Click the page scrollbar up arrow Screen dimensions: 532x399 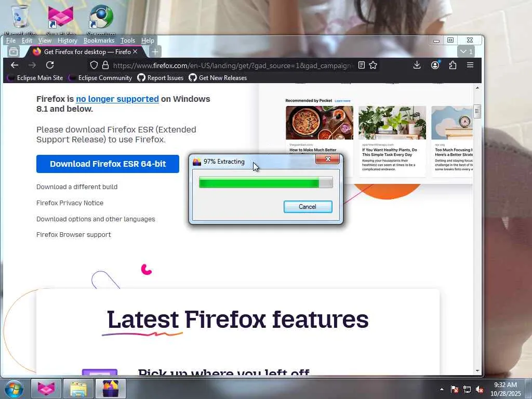click(x=477, y=88)
